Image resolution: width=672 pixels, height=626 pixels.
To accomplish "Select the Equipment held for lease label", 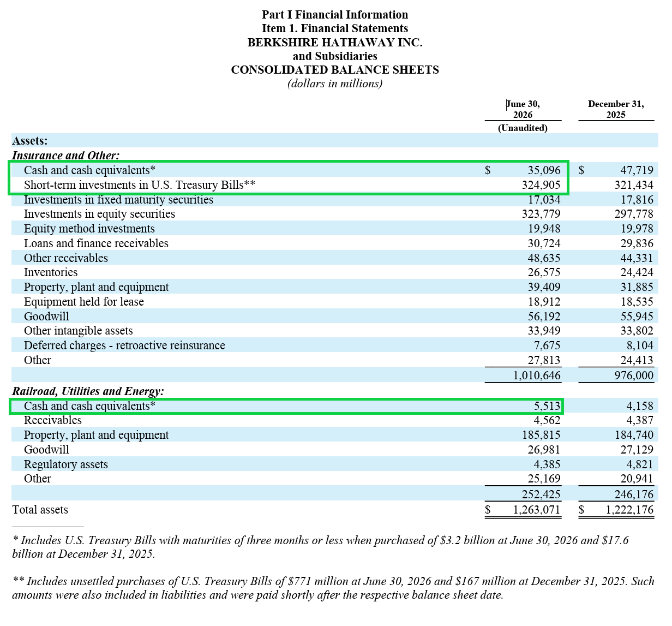I will (x=84, y=302).
